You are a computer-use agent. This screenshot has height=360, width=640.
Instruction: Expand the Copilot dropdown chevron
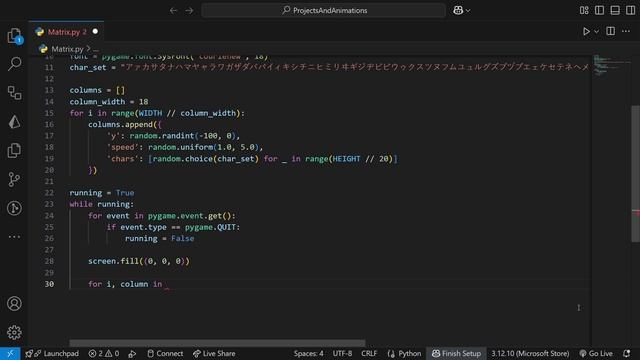(468, 11)
